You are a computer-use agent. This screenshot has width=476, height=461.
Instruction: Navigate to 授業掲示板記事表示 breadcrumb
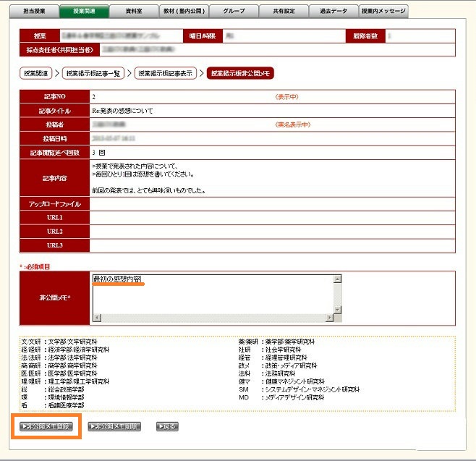(166, 73)
